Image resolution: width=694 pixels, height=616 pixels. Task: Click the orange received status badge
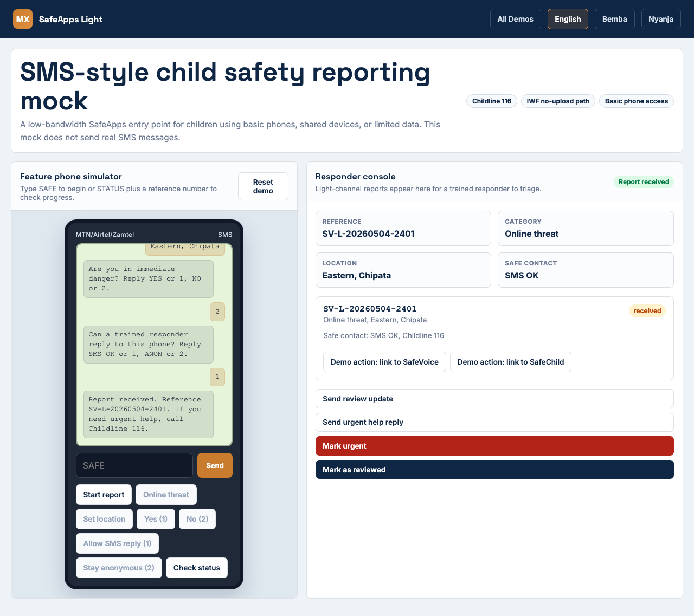(x=647, y=311)
